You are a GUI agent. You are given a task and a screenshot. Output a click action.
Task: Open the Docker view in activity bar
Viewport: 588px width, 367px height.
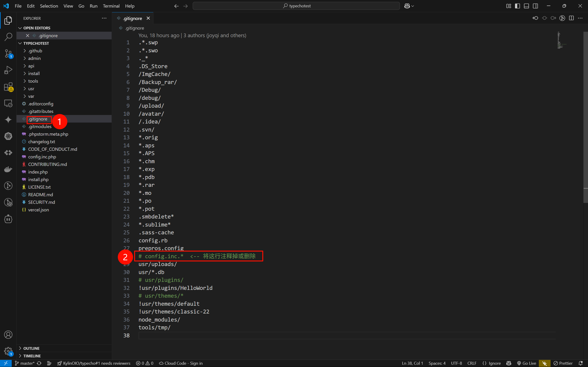click(x=8, y=169)
